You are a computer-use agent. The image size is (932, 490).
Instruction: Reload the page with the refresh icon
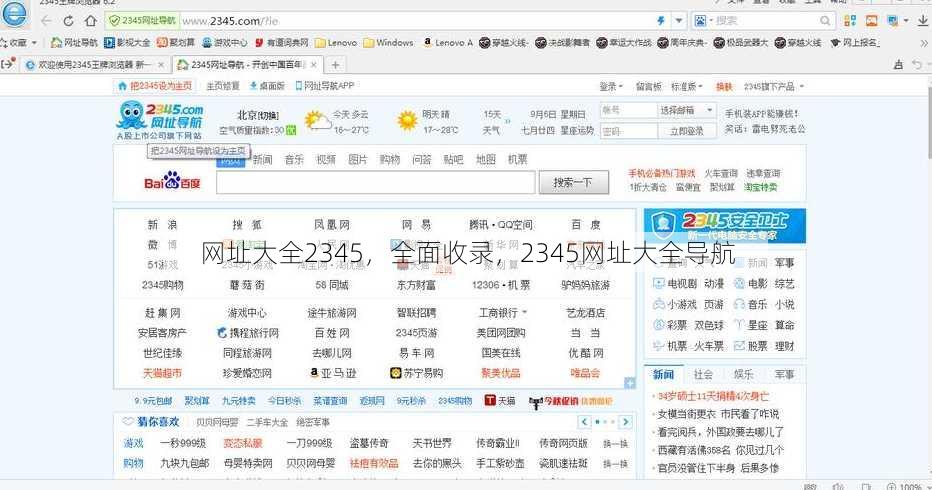pyautogui.click(x=68, y=21)
